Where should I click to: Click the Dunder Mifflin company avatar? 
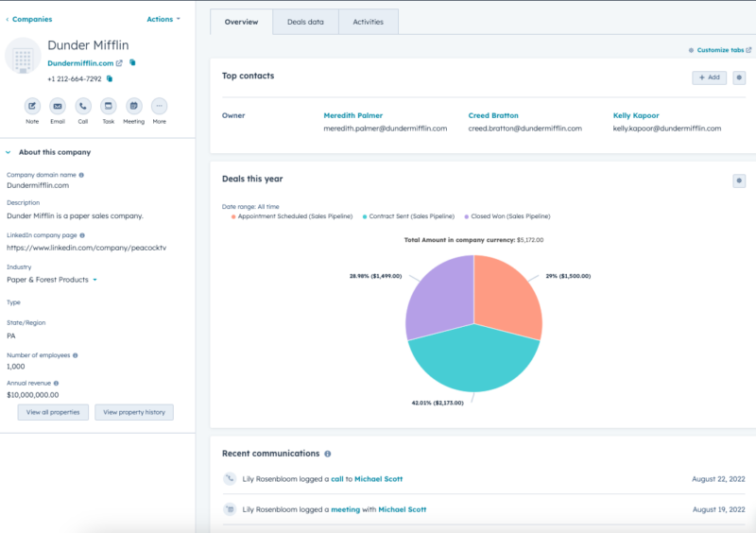point(23,56)
